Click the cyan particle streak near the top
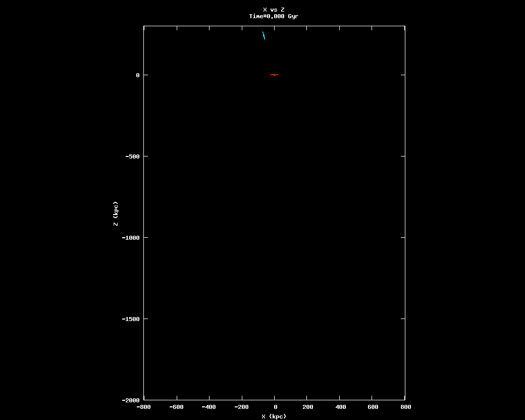This screenshot has height=420, width=525. [x=264, y=35]
